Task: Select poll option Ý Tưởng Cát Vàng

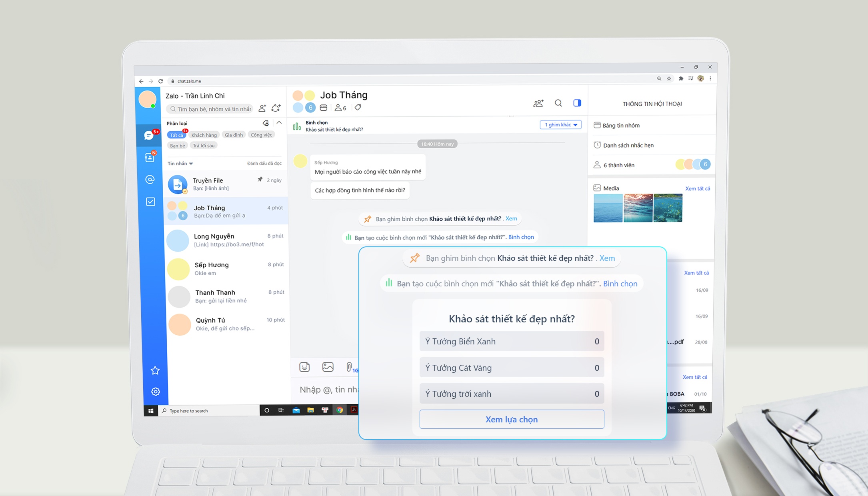Action: [511, 368]
